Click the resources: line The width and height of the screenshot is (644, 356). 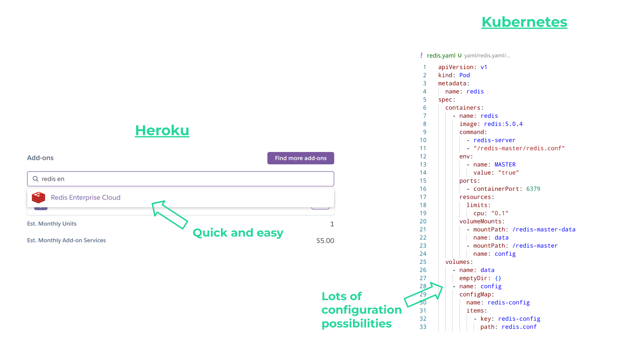click(477, 197)
